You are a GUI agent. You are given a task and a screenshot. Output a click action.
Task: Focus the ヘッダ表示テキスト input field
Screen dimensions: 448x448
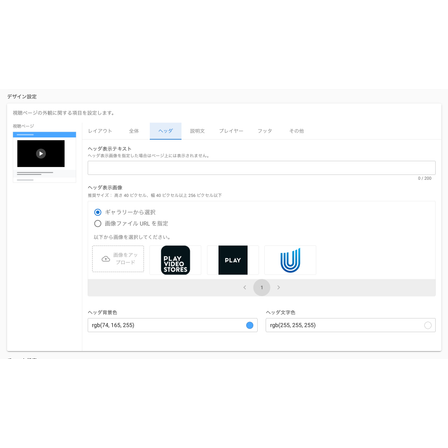click(x=262, y=168)
